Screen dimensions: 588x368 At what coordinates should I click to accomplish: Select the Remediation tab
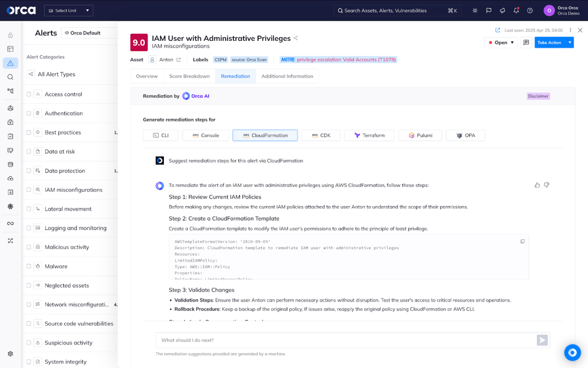click(236, 76)
